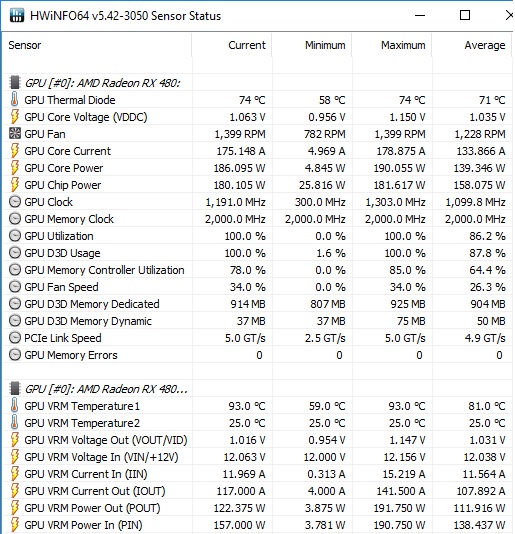Click the lightning icon for GPU Core Current
This screenshot has height=534, width=515.
15,151
